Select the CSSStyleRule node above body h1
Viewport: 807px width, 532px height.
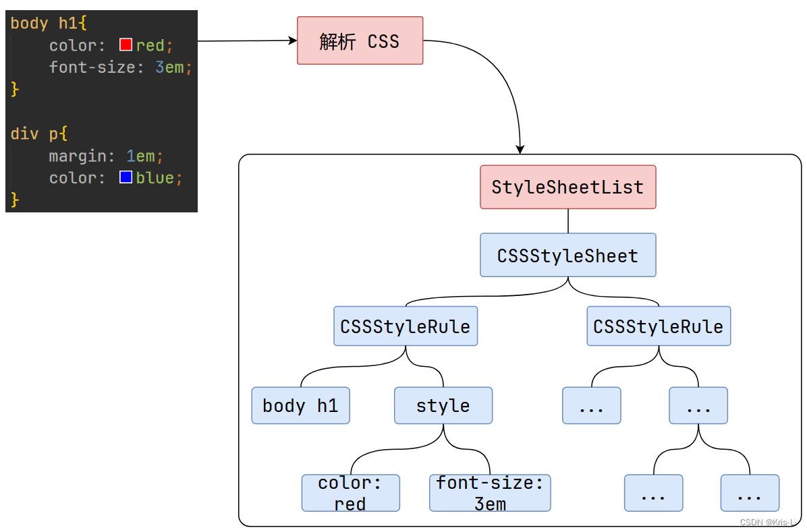405,326
